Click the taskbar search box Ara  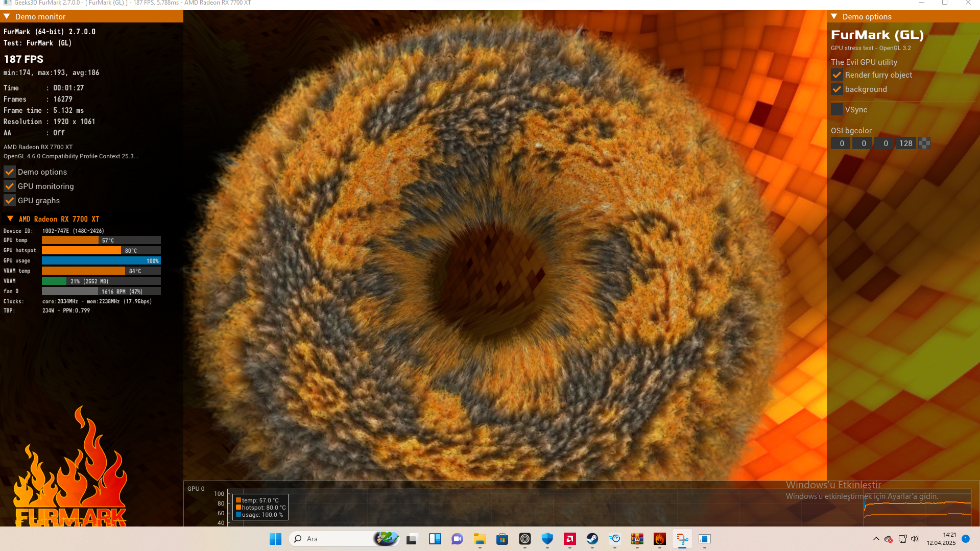point(345,539)
